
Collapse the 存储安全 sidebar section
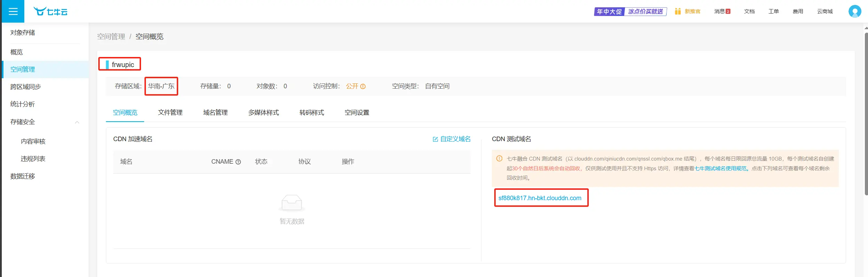77,122
